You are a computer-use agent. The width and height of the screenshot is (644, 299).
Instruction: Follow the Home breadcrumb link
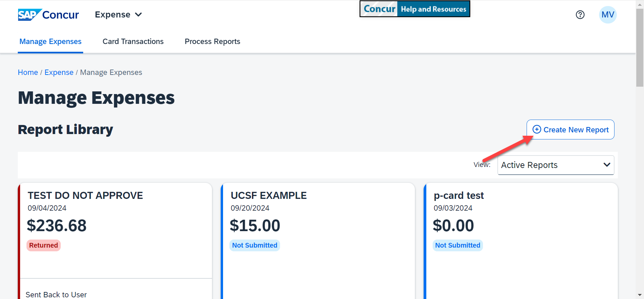(x=28, y=73)
